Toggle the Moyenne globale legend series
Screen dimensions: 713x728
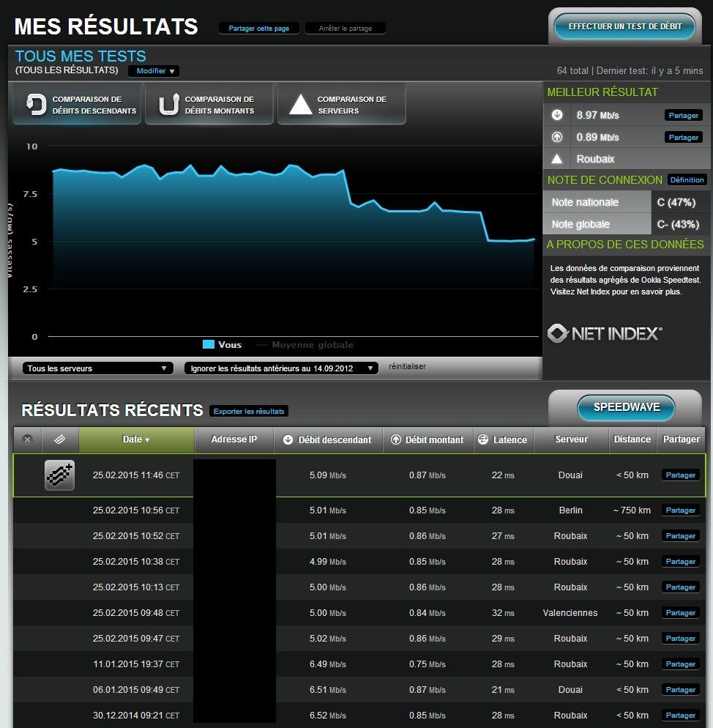305,344
